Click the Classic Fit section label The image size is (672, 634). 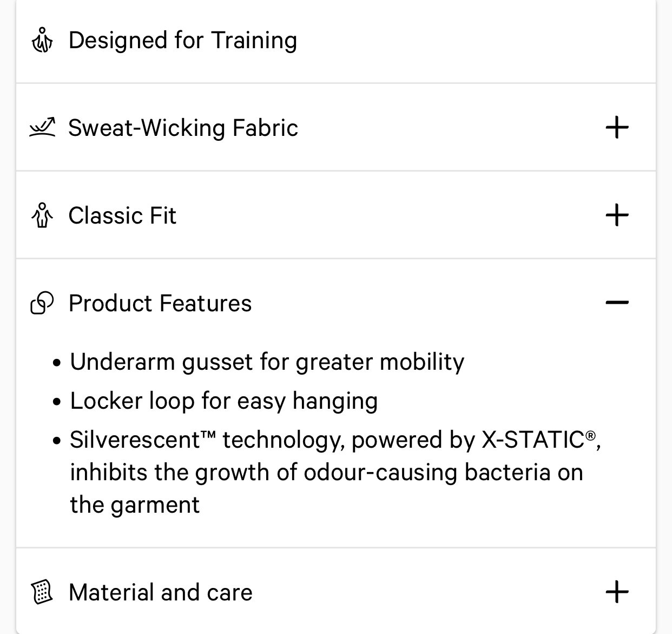pyautogui.click(x=122, y=215)
